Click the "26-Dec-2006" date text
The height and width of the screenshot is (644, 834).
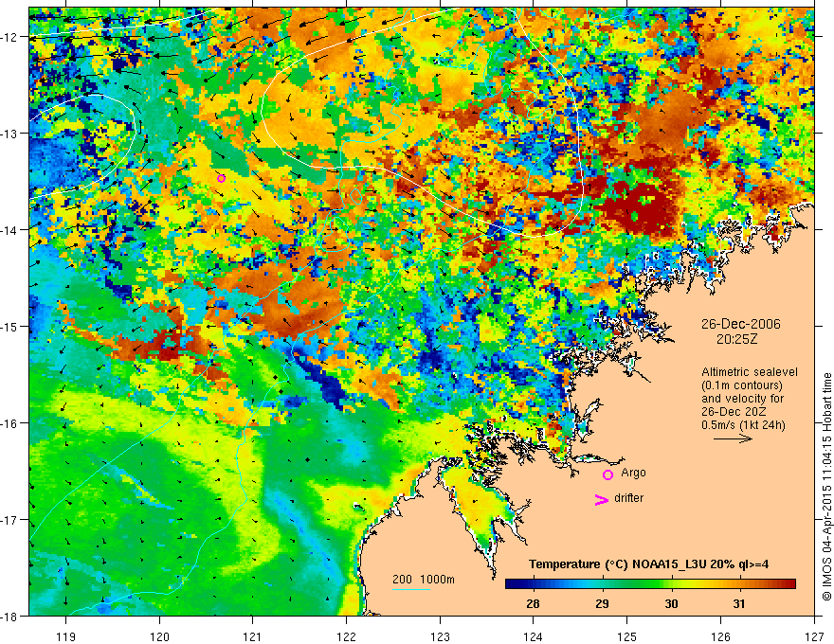coord(740,324)
